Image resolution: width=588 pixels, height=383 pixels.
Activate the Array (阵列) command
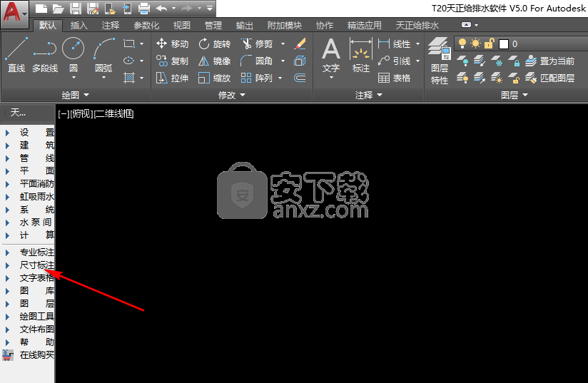point(256,78)
